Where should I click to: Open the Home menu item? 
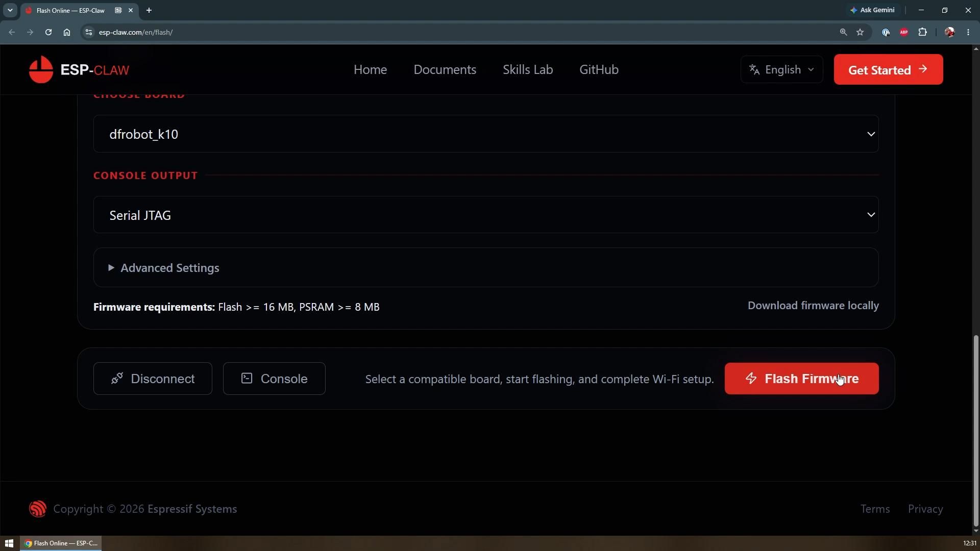(x=370, y=69)
